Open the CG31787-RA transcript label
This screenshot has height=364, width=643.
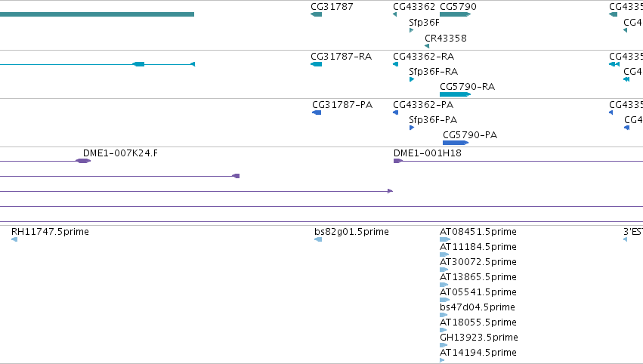pyautogui.click(x=342, y=56)
